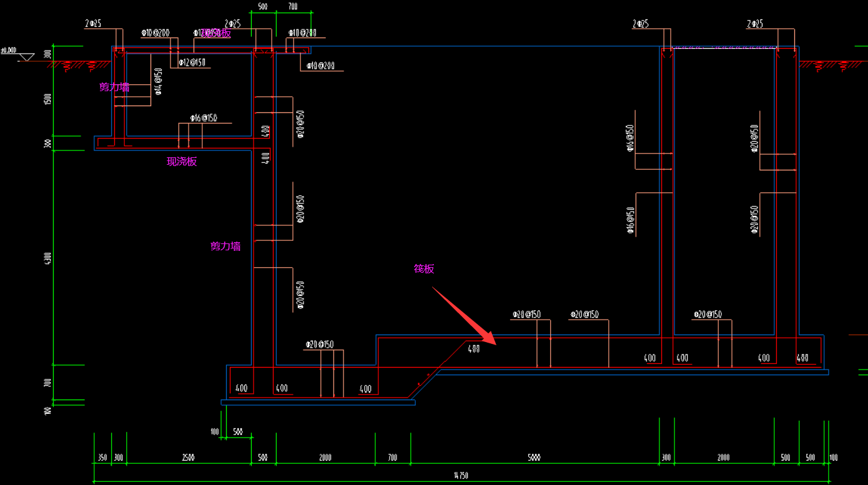Select 现浇板 label beneath the cantilever slab
868x485 pixels.
coord(182,162)
